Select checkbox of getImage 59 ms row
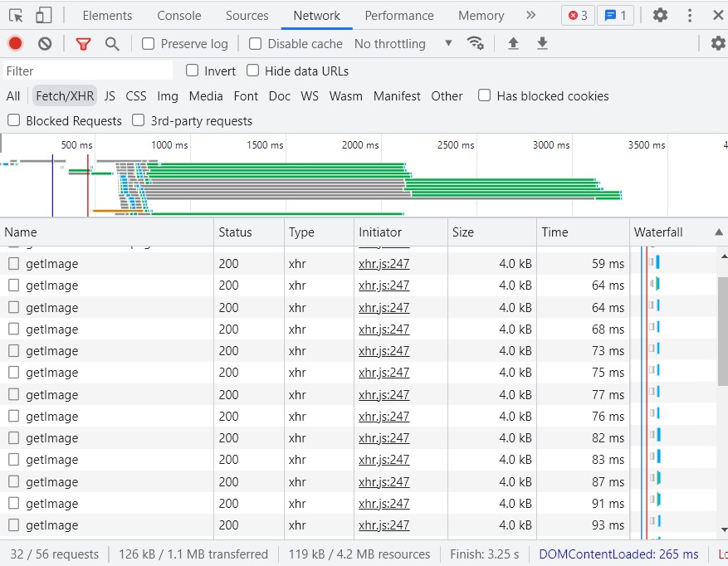This screenshot has height=566, width=728. tap(14, 264)
